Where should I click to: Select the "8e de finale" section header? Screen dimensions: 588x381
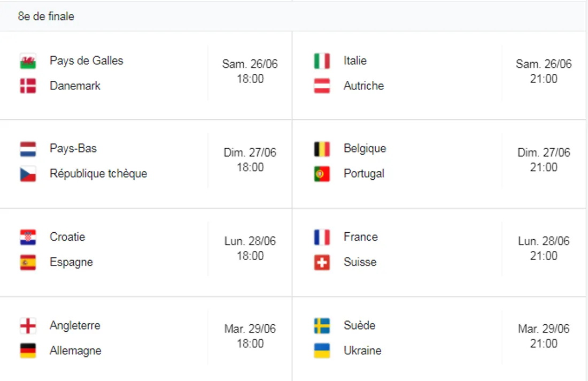tap(46, 17)
